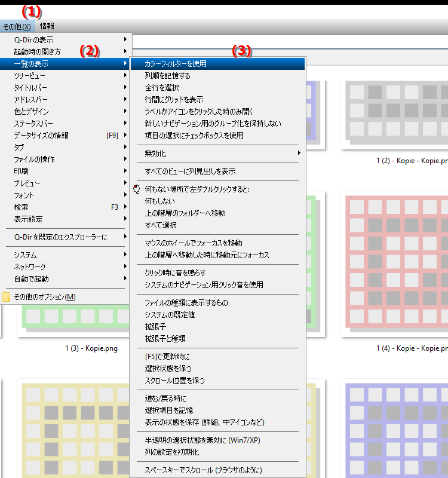This screenshot has width=448, height=478.
Task: Toggle 全行を選択 option
Action: click(x=217, y=87)
